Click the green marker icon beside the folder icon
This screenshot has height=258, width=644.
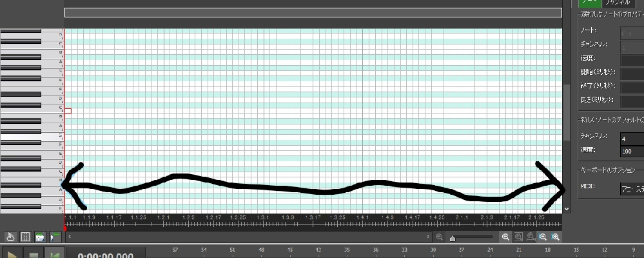coord(55,237)
